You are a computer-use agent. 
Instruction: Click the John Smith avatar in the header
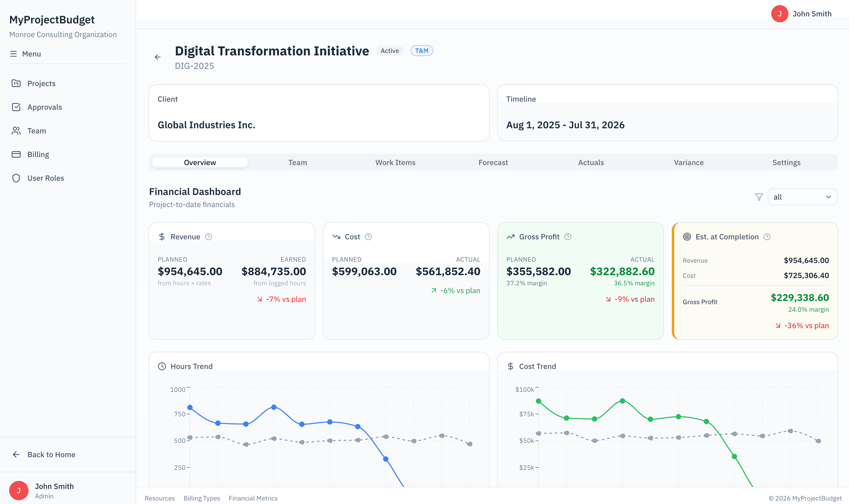click(780, 14)
